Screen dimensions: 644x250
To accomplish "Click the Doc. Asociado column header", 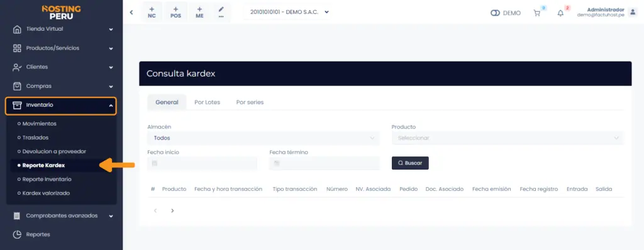I will coord(445,189).
